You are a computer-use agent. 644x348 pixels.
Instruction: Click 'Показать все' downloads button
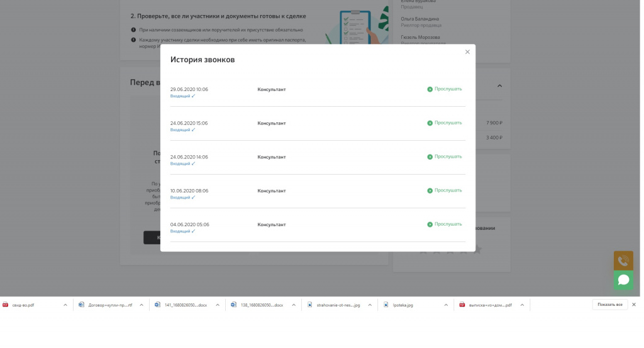click(x=610, y=305)
